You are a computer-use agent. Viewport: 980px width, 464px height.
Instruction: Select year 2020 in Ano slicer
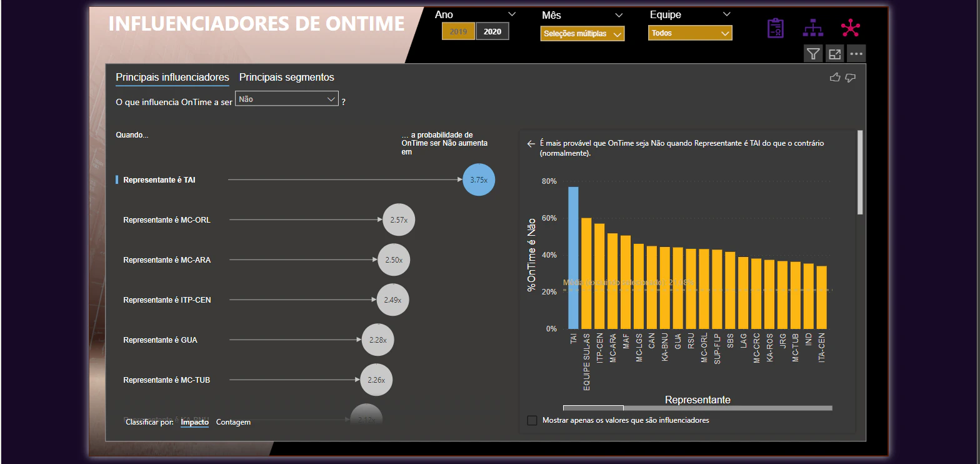coord(492,31)
